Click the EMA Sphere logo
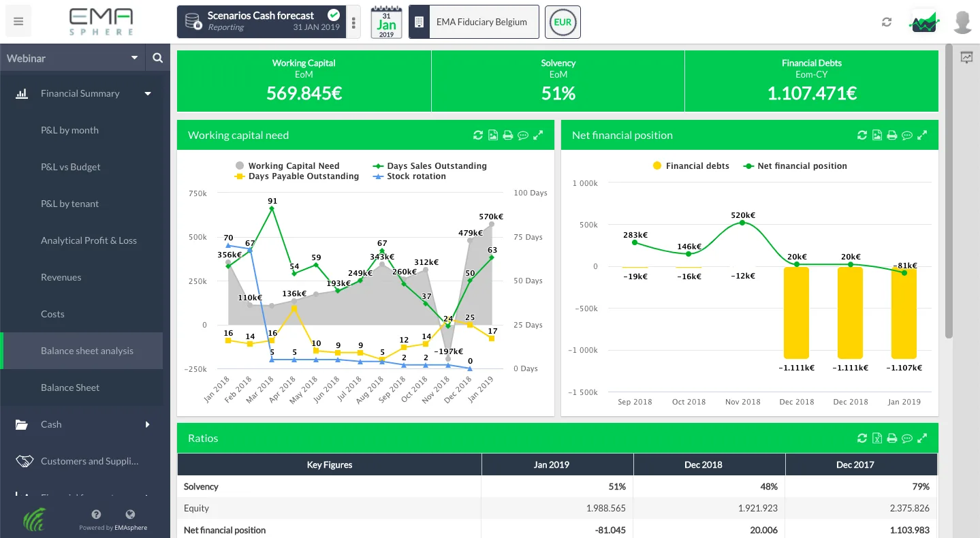 [101, 22]
